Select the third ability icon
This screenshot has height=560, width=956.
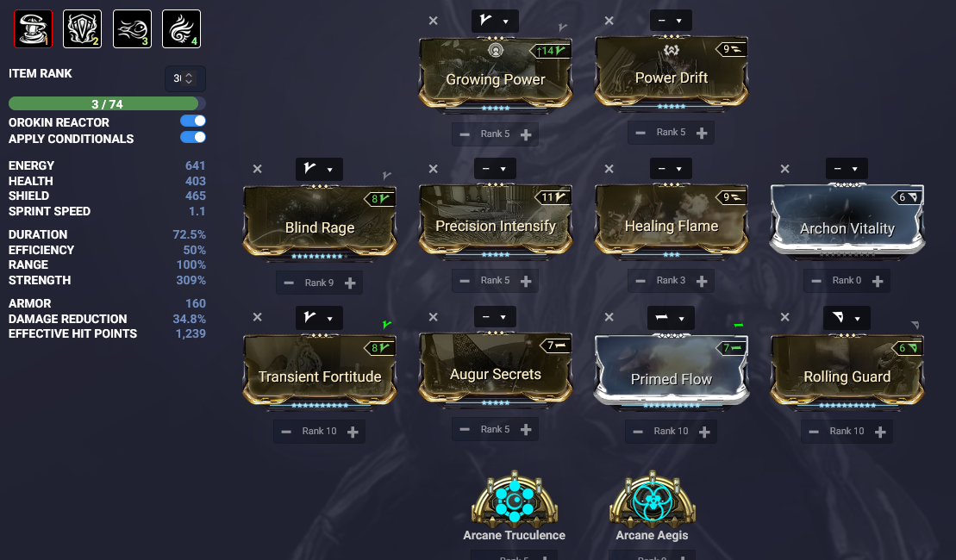(x=132, y=28)
